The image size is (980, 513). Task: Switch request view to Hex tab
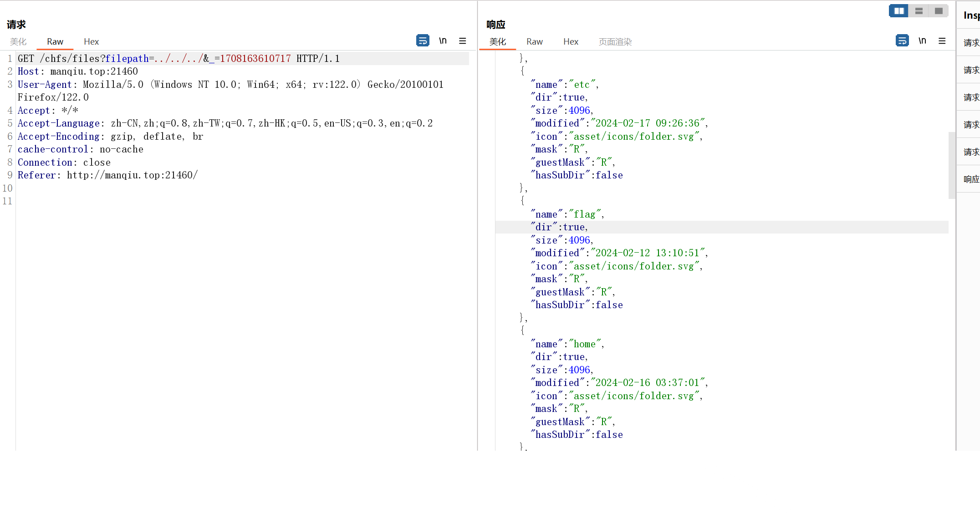point(92,42)
